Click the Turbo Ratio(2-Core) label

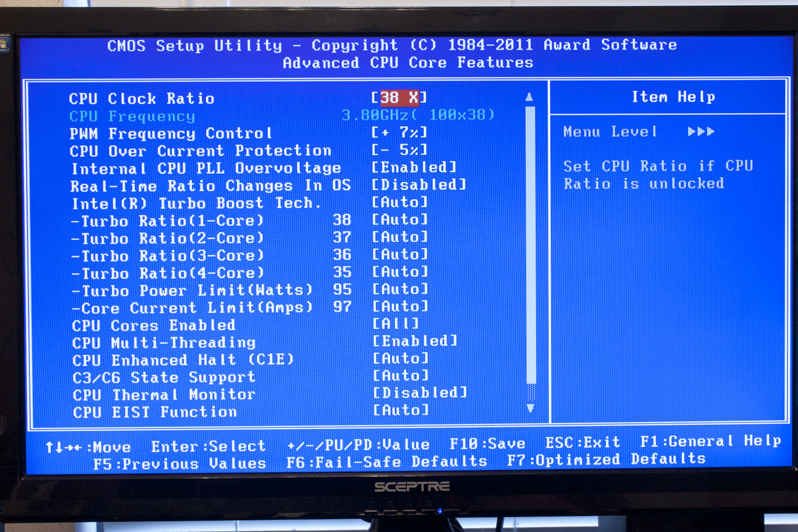pos(167,238)
